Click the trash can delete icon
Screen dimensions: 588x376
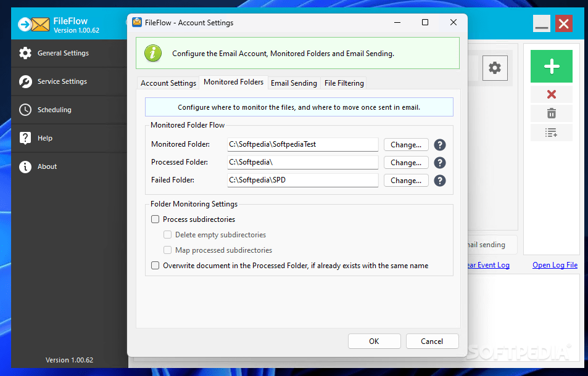[x=551, y=113]
